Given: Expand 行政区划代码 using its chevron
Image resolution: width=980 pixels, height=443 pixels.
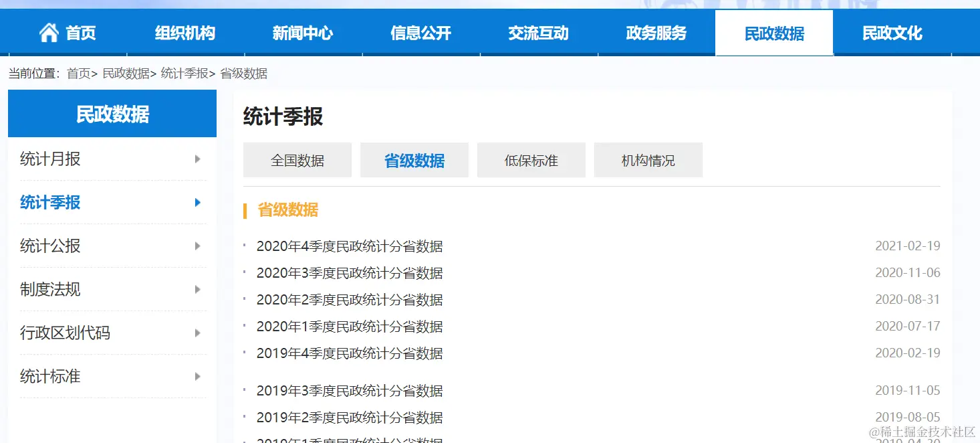Looking at the screenshot, I should tap(197, 333).
